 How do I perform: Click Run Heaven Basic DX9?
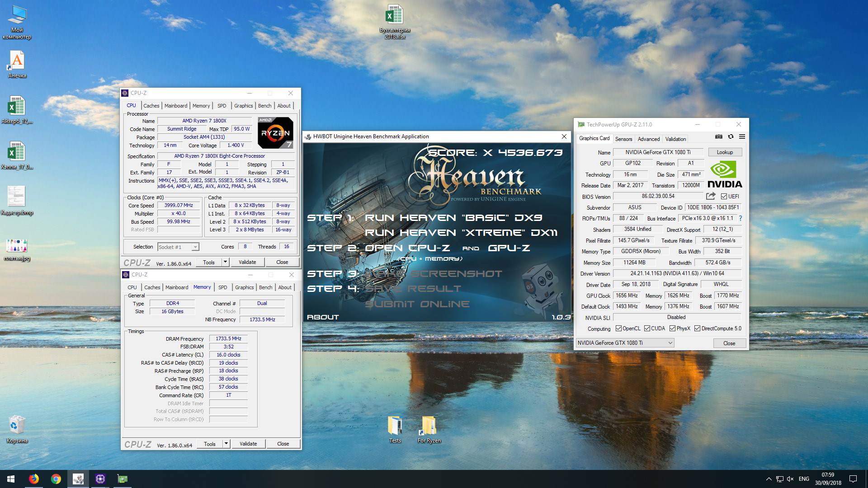pos(453,218)
